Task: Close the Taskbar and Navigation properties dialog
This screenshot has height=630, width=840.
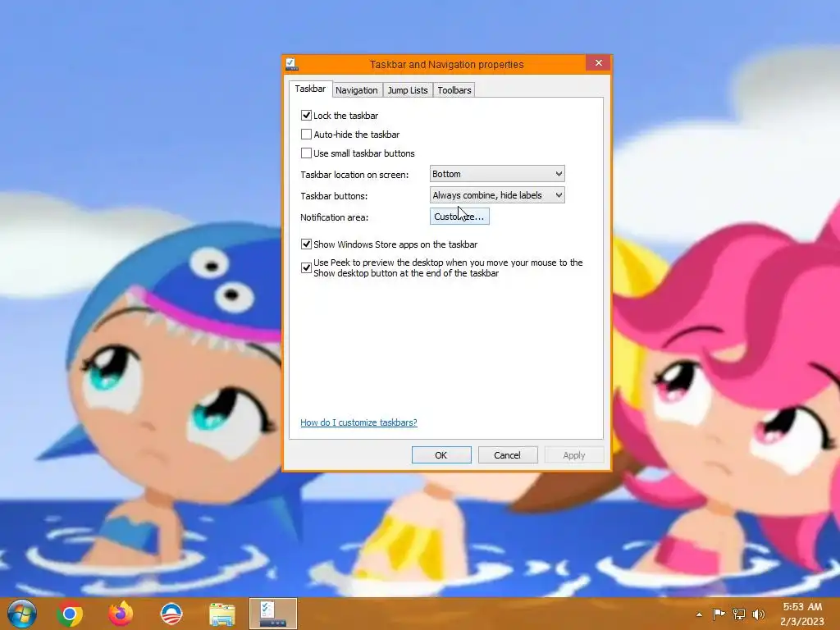Action: tap(598, 63)
